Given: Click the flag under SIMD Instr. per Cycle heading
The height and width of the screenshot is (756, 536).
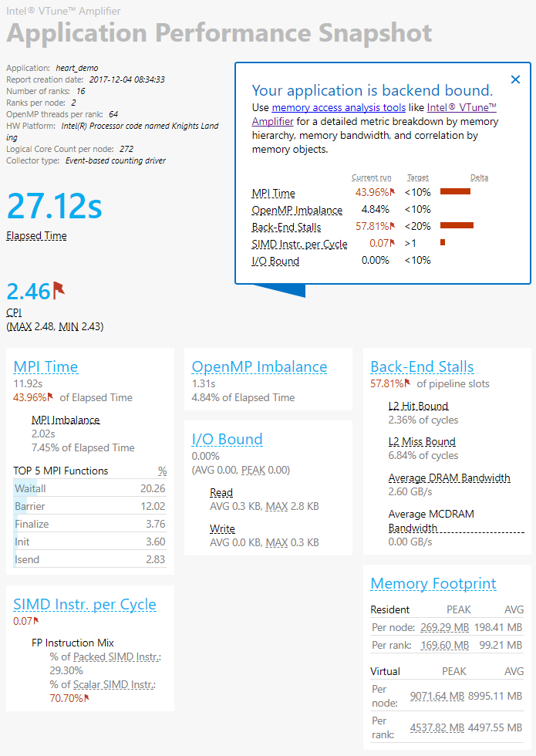Looking at the screenshot, I should pyautogui.click(x=35, y=620).
